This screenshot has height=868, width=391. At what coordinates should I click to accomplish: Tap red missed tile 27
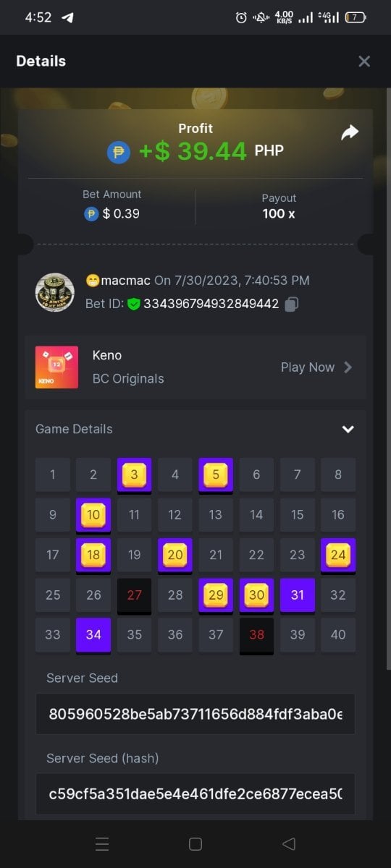(x=134, y=596)
